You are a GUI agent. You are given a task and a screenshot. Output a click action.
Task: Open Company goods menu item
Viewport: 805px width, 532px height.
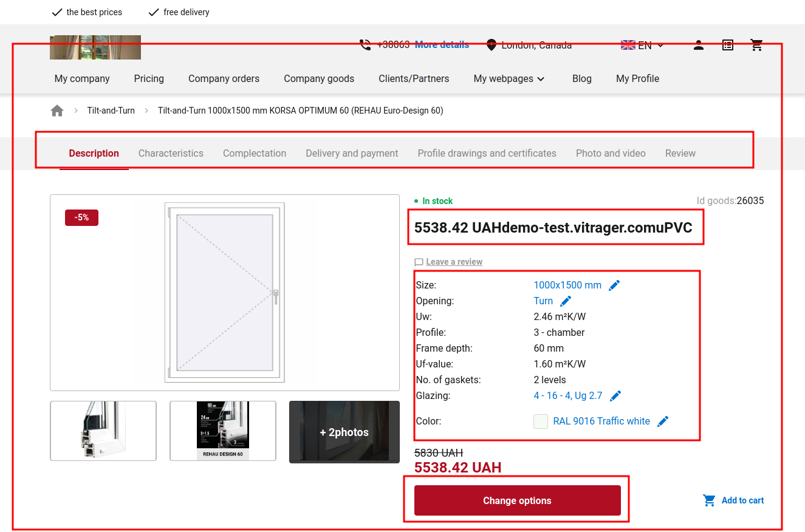point(319,78)
